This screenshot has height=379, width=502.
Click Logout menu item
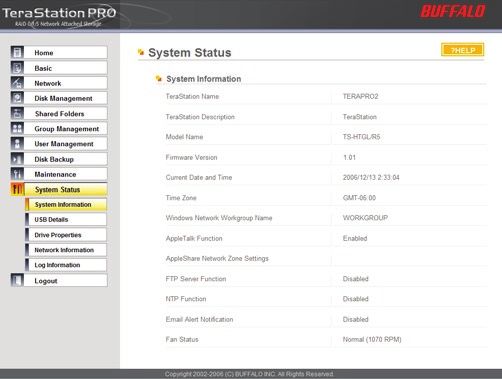66,281
